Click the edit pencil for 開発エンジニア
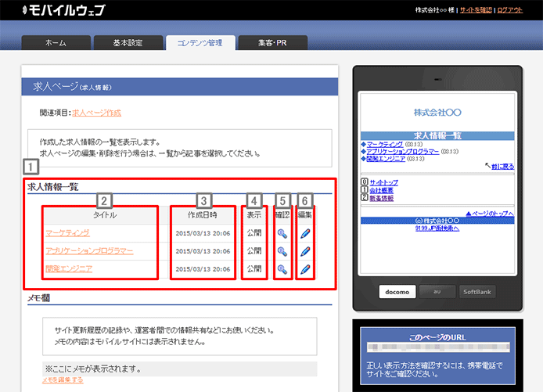The image size is (543, 392). 305,269
